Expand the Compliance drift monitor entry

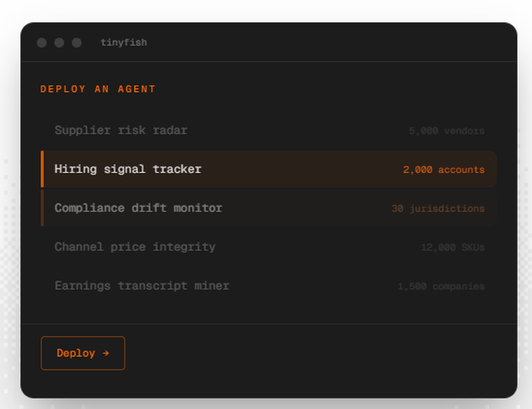point(138,208)
